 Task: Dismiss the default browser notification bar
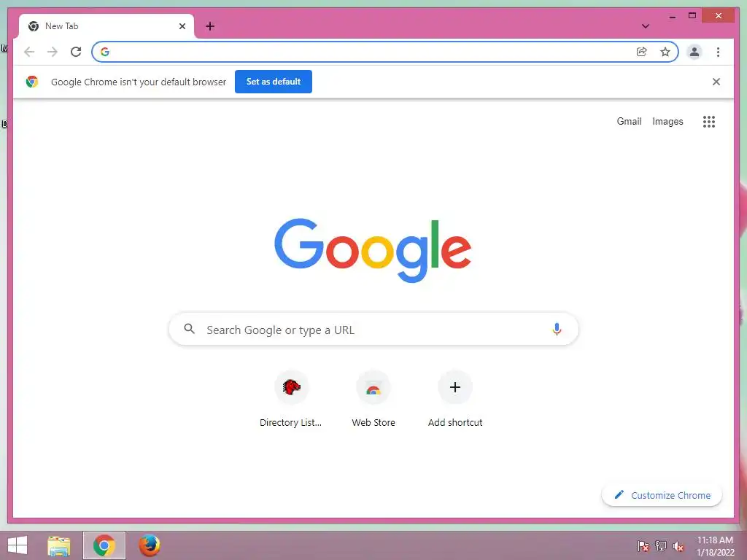click(716, 82)
